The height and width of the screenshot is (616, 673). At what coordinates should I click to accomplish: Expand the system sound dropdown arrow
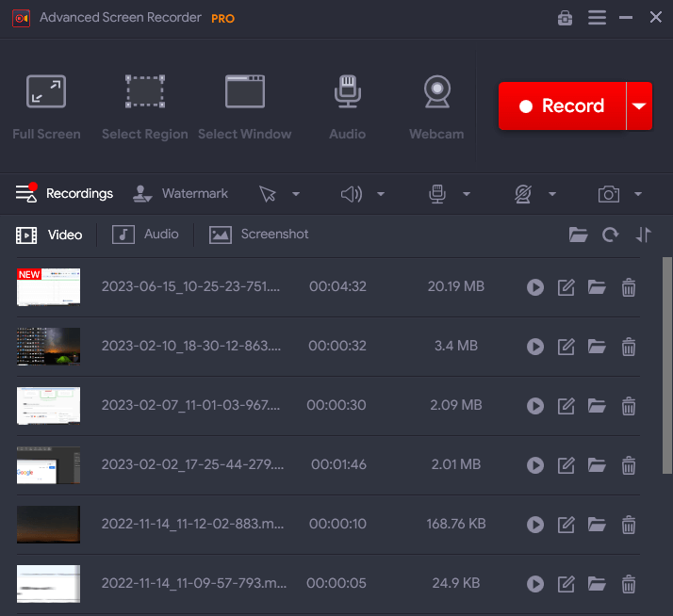pyautogui.click(x=381, y=194)
